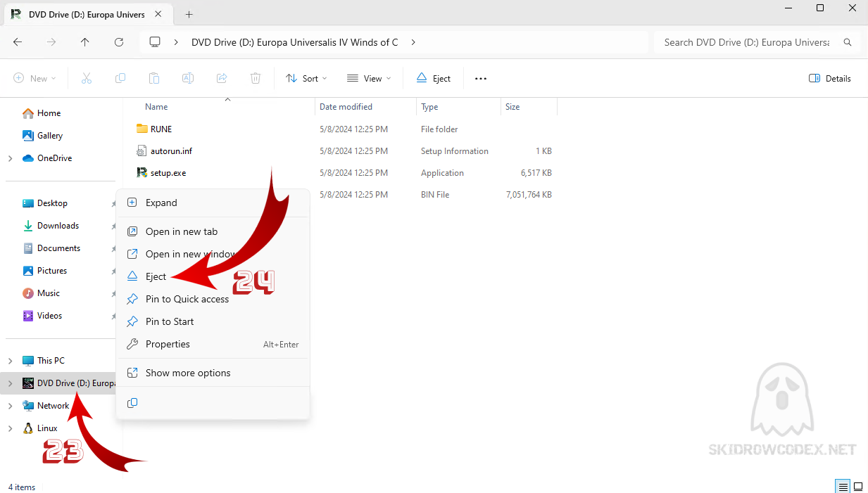The image size is (868, 493).
Task: Open the Pictures quick access folder
Action: click(45, 271)
